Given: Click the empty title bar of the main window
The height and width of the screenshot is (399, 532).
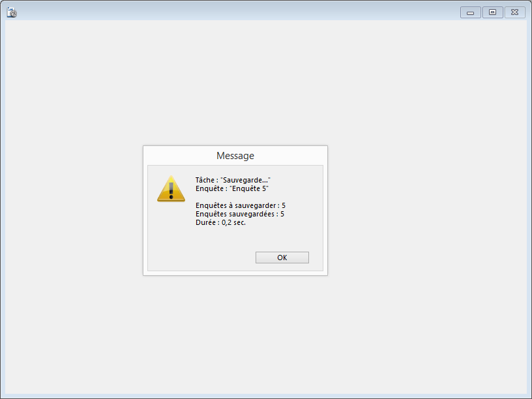Looking at the screenshot, I should [x=237, y=12].
